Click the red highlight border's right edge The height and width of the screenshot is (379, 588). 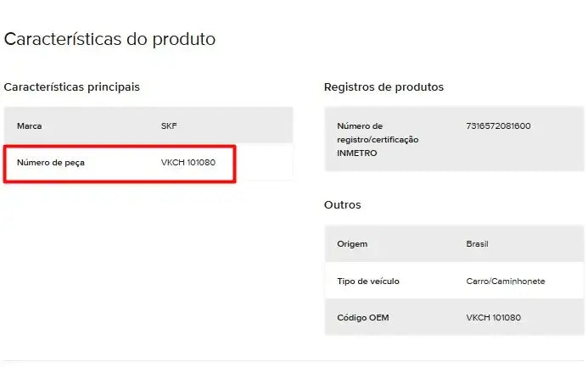pyautogui.click(x=234, y=163)
